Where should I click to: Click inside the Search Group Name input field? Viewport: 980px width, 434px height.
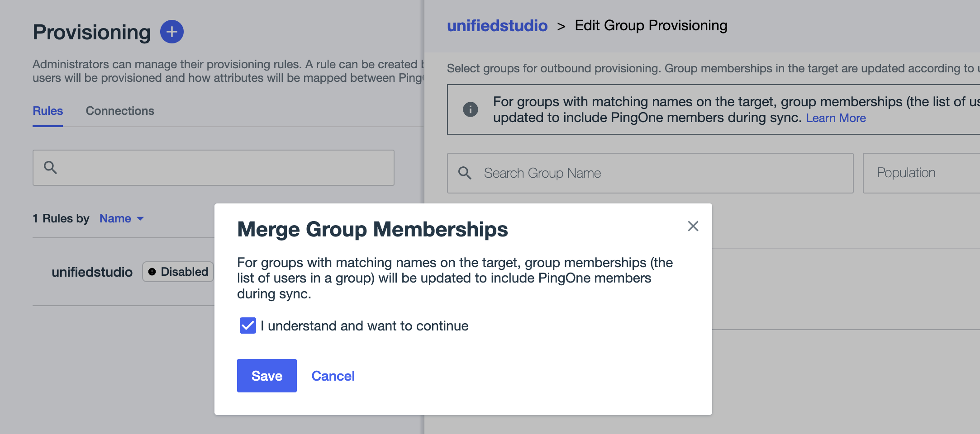coord(588,173)
